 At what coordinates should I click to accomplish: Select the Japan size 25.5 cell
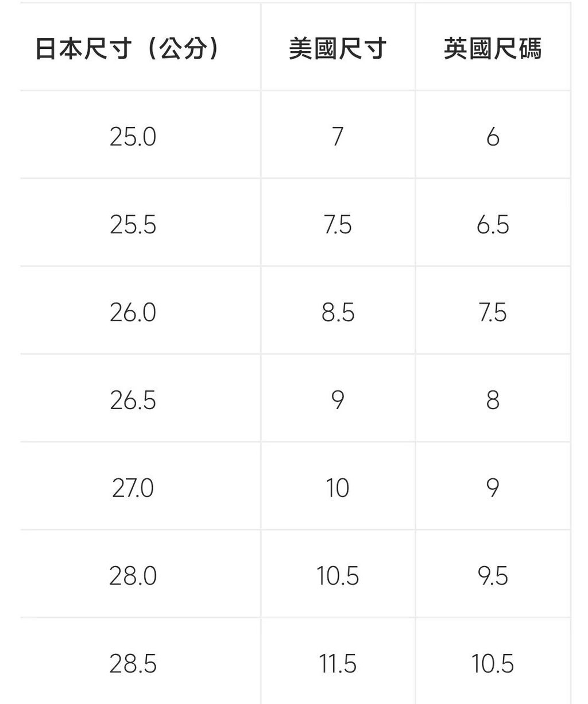(133, 225)
